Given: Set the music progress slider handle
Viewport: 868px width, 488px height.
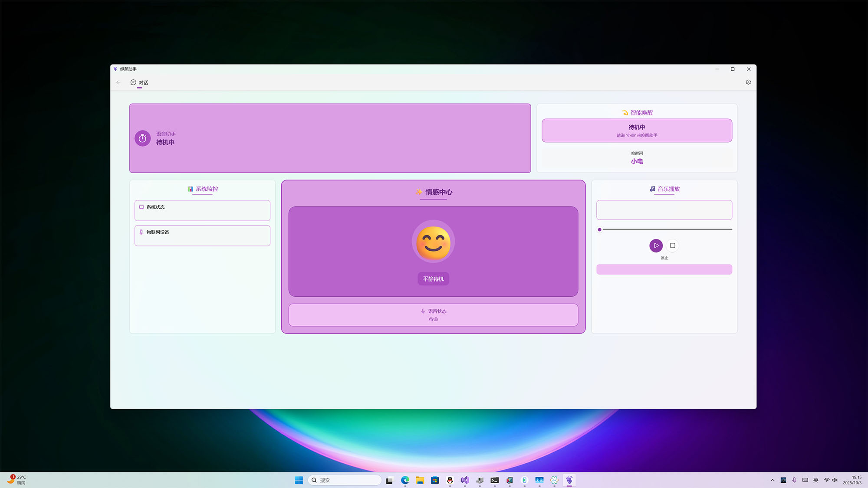Looking at the screenshot, I should pos(599,229).
